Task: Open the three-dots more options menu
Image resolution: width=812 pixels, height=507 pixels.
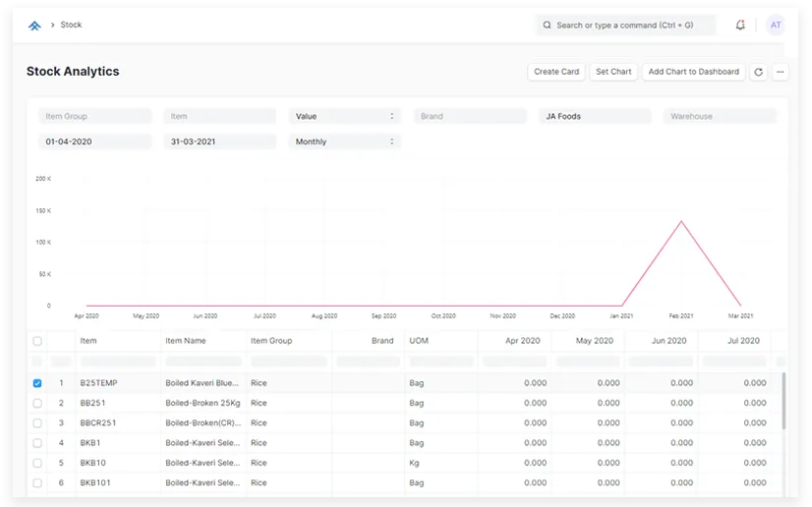Action: [781, 72]
